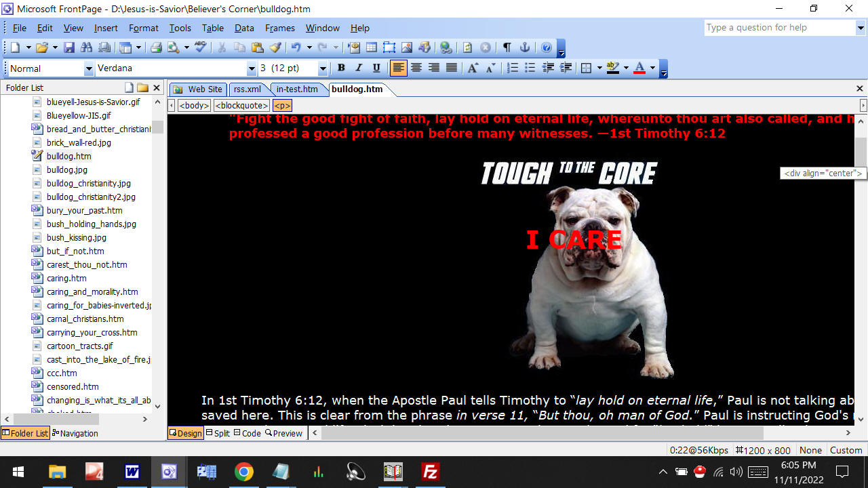Toggle Italic formatting

pyautogui.click(x=359, y=68)
